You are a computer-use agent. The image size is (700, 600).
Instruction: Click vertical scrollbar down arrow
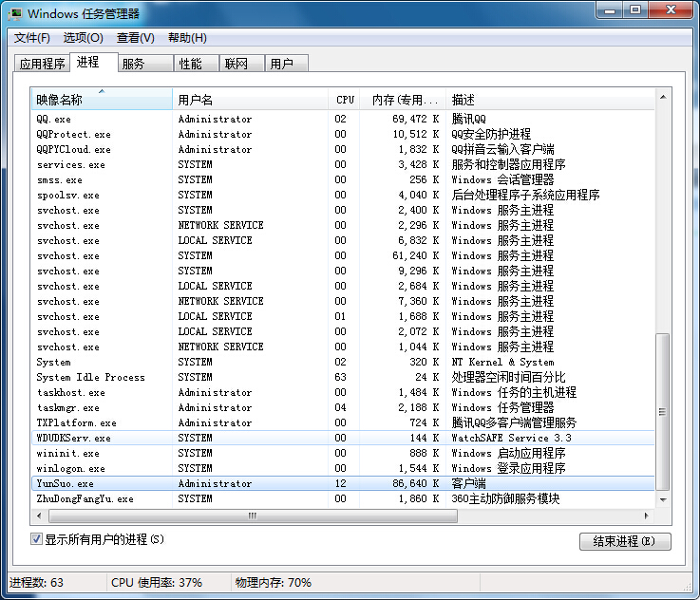point(663,500)
